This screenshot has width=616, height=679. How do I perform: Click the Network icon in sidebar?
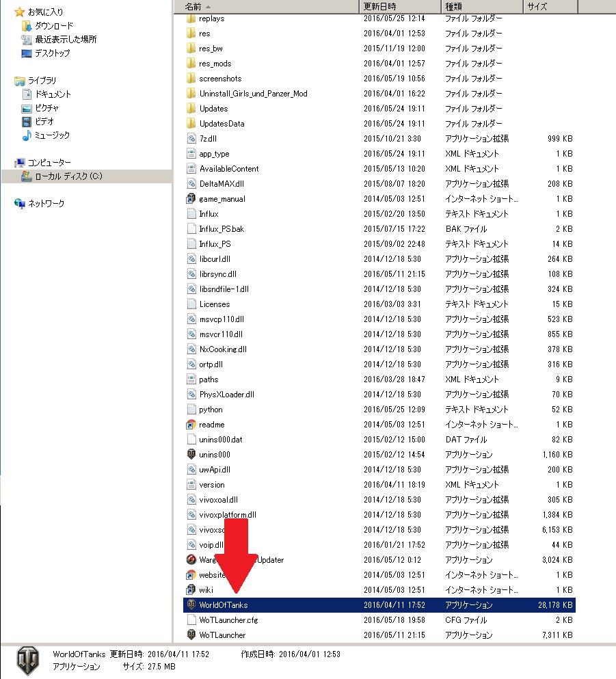(x=19, y=204)
